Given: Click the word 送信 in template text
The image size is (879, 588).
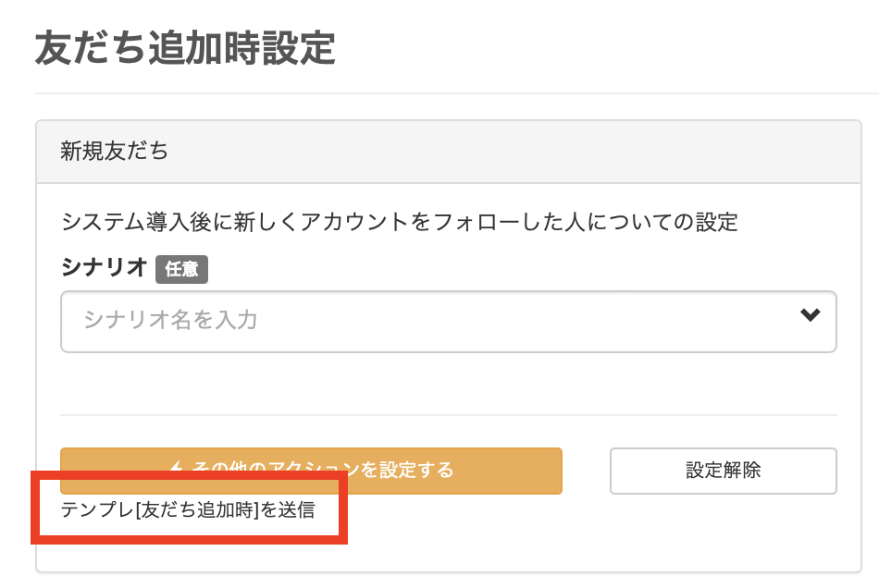Looking at the screenshot, I should click(296, 509).
